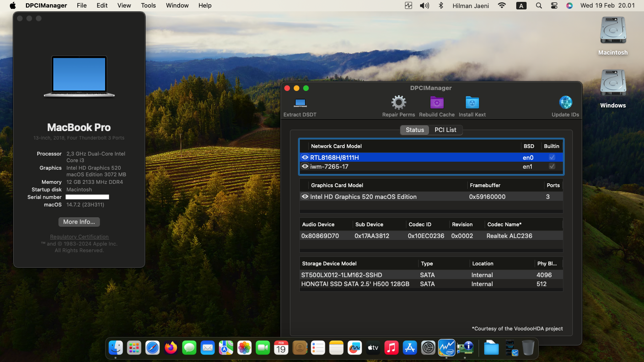
Task: Open Reminders from the Dock
Action: pyautogui.click(x=318, y=348)
